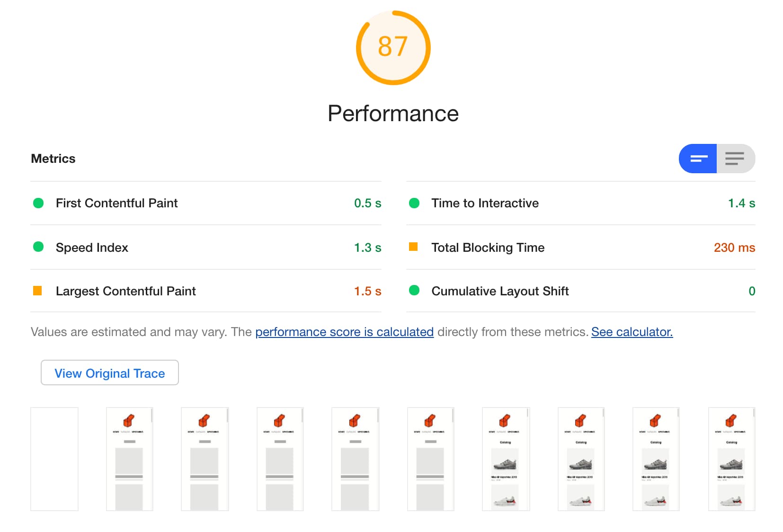The width and height of the screenshot is (783, 532).
Task: Click the orange Largest Contentful Paint square
Action: (38, 291)
